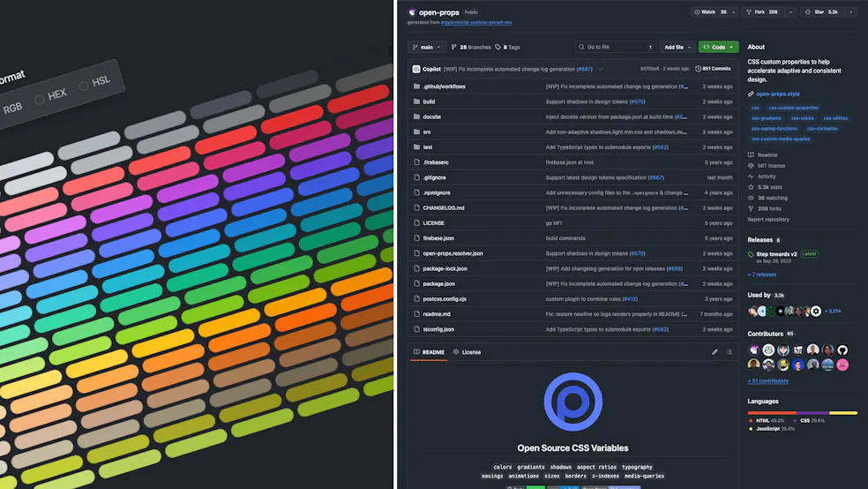Screen dimensions: 868x489
Task: Click the file icon next to tsconfig.json
Action: pos(416,329)
